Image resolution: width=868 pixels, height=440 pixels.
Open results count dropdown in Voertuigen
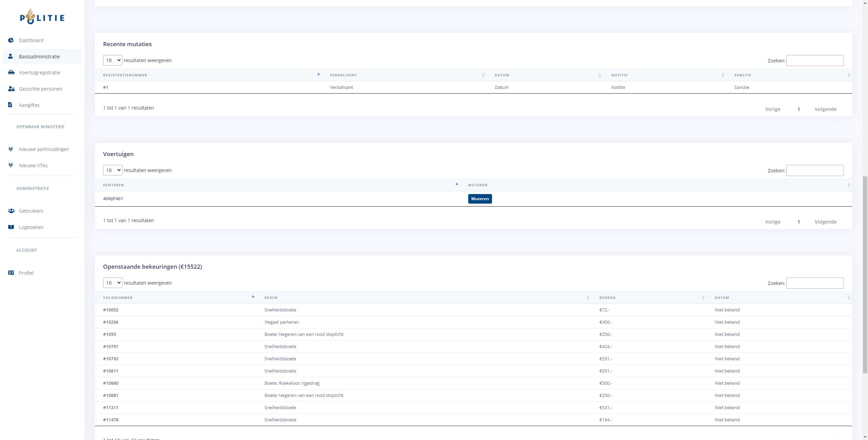pos(113,170)
